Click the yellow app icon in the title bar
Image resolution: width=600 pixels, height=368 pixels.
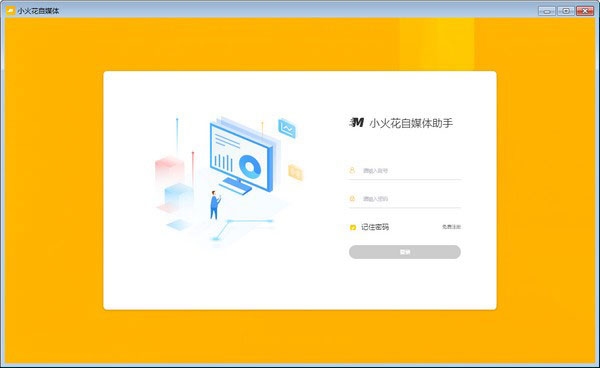tap(11, 11)
